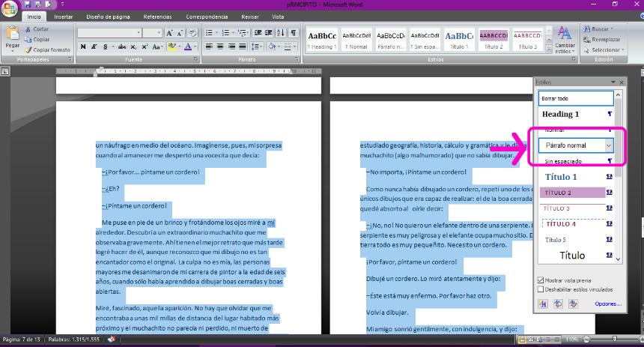
Task: Enable Deshabilitar estilos vinculados checkbox
Action: 541,289
